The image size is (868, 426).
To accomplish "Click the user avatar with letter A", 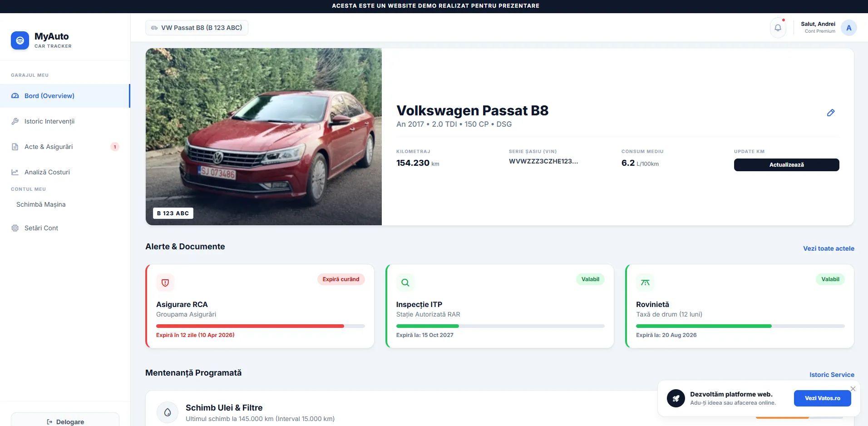I will (x=848, y=28).
